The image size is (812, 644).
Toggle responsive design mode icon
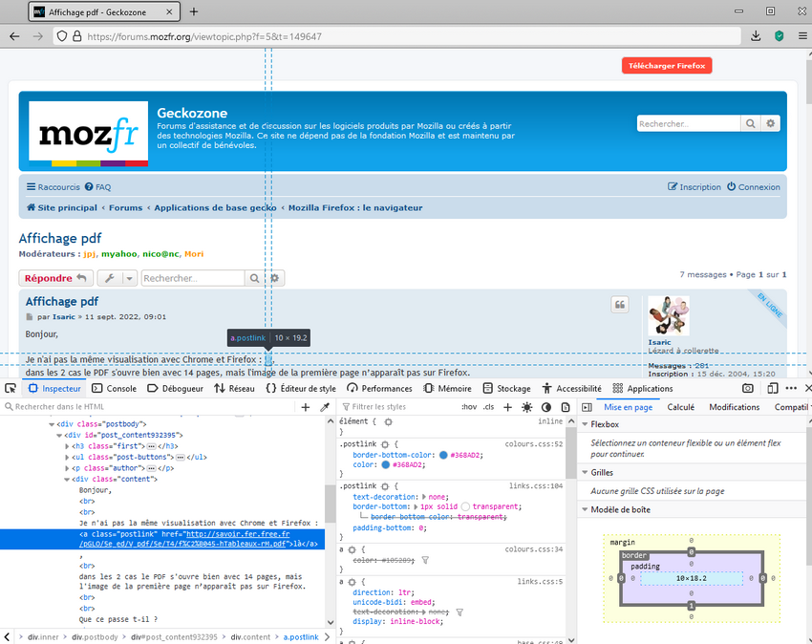tap(773, 389)
